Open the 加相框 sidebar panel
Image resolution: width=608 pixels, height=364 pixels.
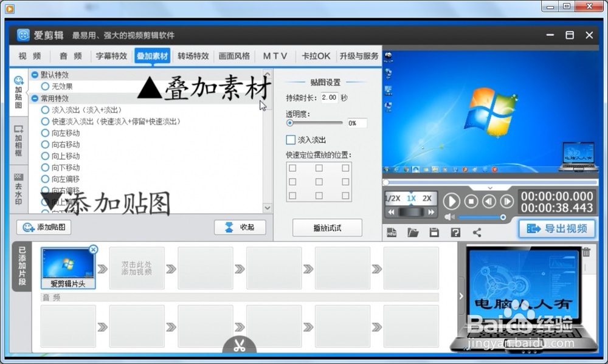tap(18, 140)
